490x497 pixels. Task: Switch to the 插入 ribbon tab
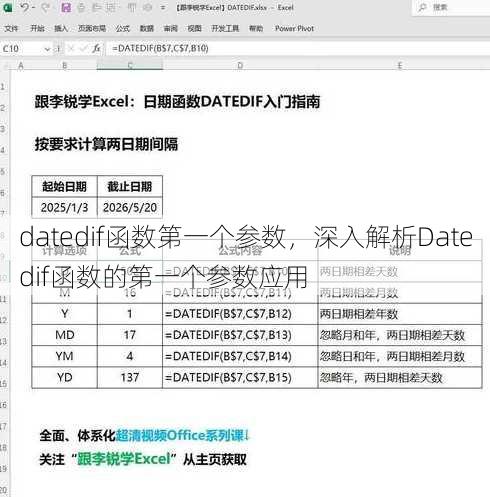point(61,29)
